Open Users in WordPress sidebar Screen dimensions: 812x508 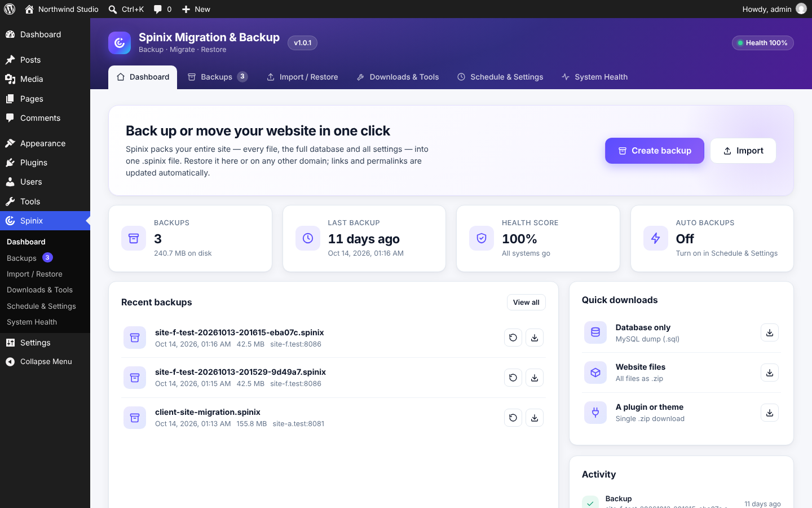(x=45, y=182)
